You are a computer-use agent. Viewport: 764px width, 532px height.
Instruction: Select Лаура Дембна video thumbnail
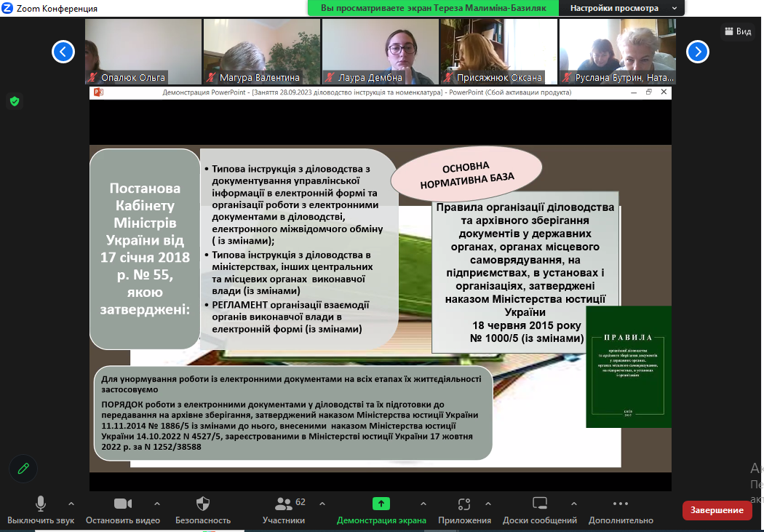tap(381, 52)
